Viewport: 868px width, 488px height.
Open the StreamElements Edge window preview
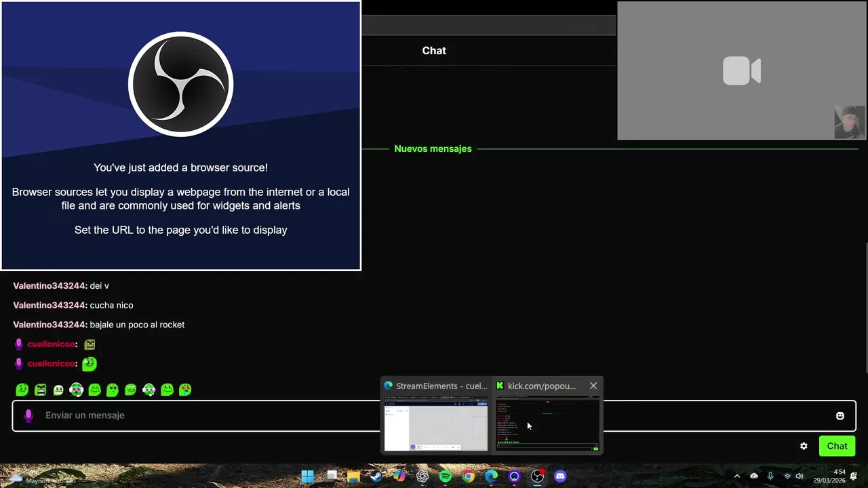pos(435,416)
